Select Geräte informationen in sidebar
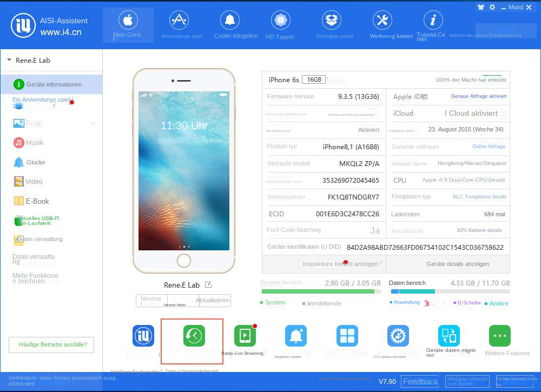 pos(51,84)
